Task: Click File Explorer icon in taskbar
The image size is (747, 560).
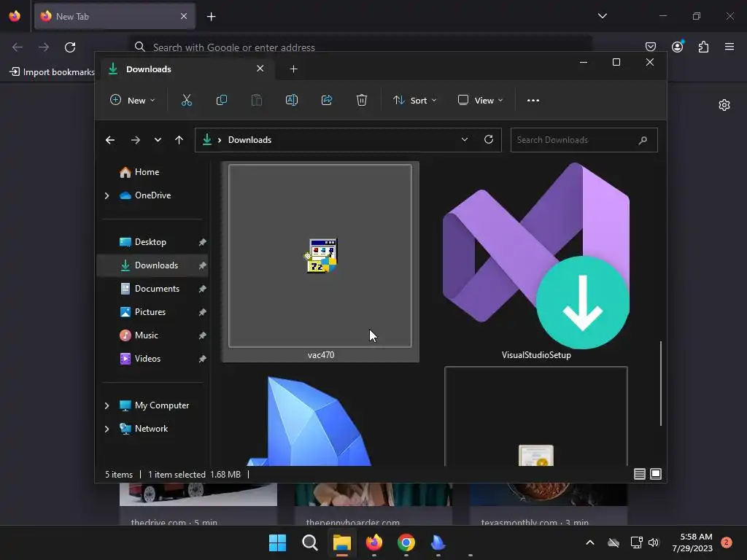Action: 341,542
